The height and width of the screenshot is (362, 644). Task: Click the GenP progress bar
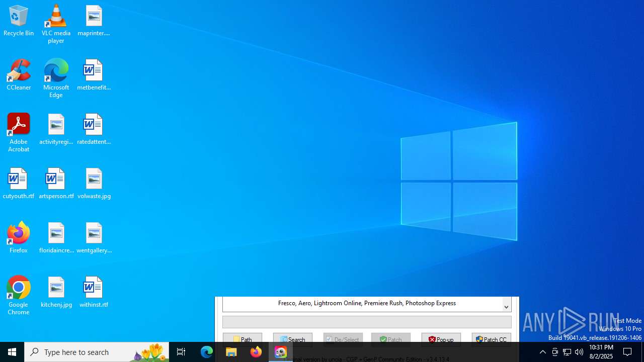(367, 322)
